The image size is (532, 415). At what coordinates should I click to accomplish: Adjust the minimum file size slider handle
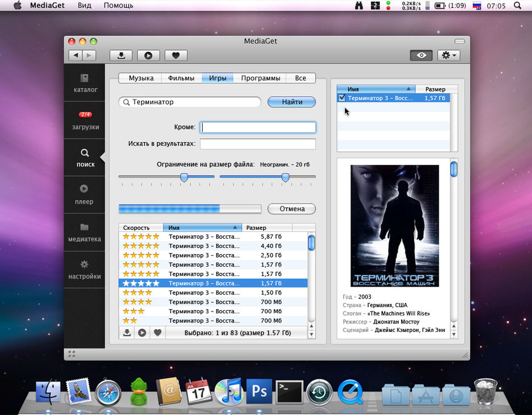tap(184, 177)
